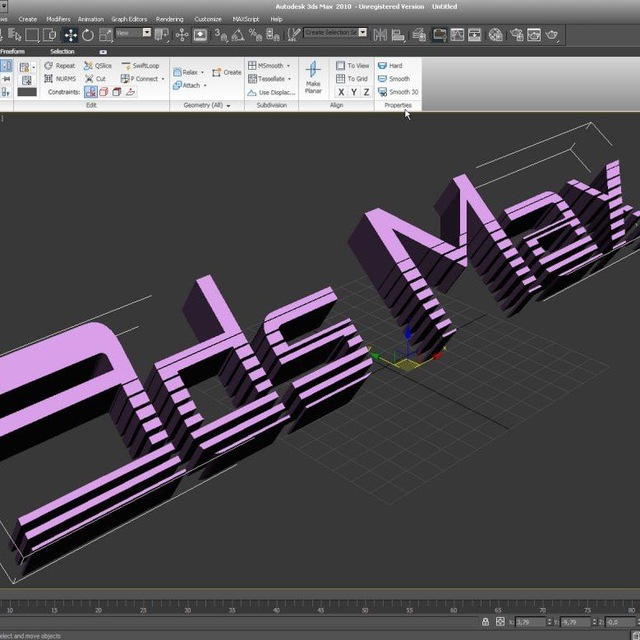Align selection To View
This screenshot has height=640, width=640.
(x=353, y=66)
